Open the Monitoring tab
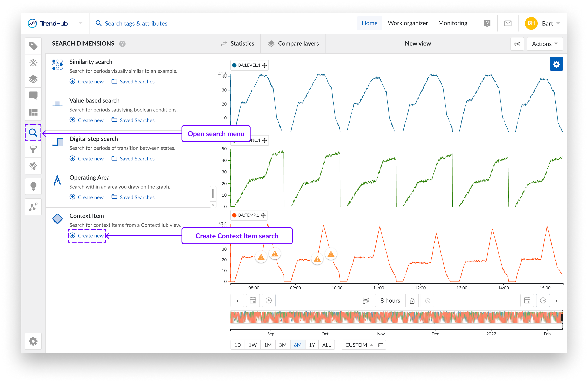This screenshot has width=588, height=383. [x=453, y=23]
